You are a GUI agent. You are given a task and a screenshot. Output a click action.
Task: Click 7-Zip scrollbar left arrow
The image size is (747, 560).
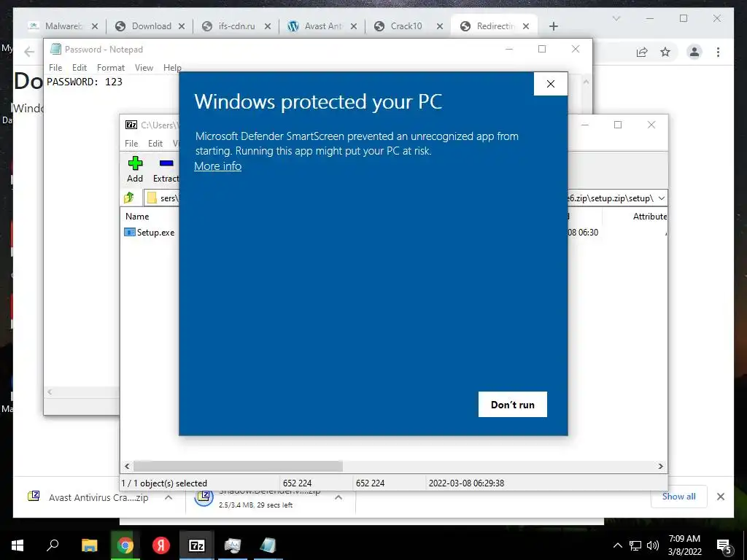pos(127,466)
